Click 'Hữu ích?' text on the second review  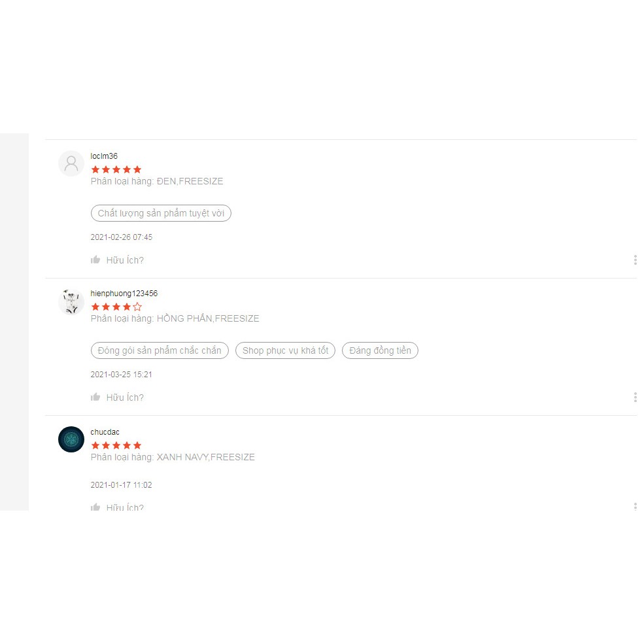tap(125, 397)
